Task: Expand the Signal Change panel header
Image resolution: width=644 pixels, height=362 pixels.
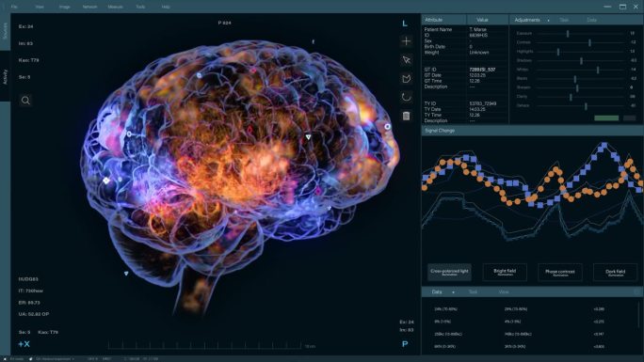Action: click(x=532, y=131)
